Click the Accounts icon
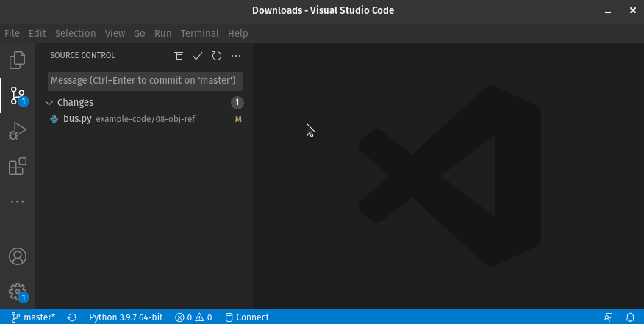This screenshot has height=324, width=644. coord(18,256)
